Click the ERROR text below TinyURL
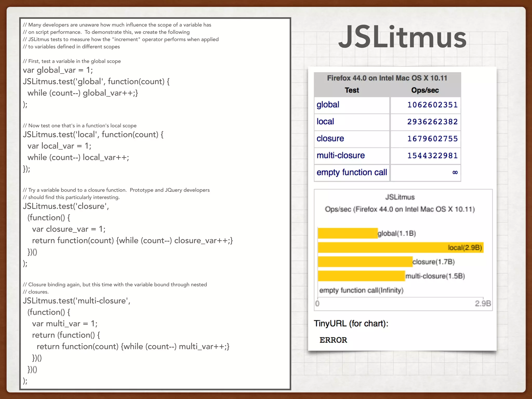This screenshot has height=399, width=532. coord(333,340)
